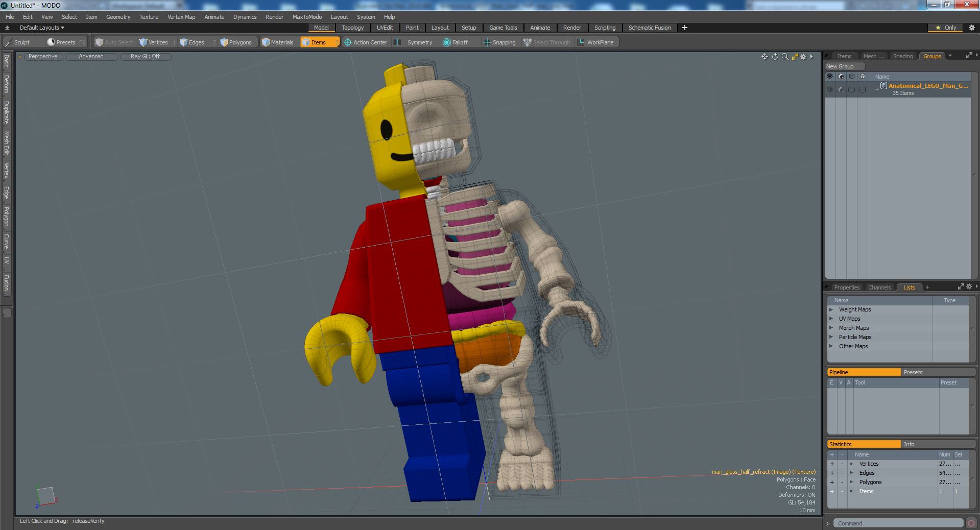Select the Anatomical_LEGO_Man_G group item
The image size is (980, 530).
click(x=928, y=86)
